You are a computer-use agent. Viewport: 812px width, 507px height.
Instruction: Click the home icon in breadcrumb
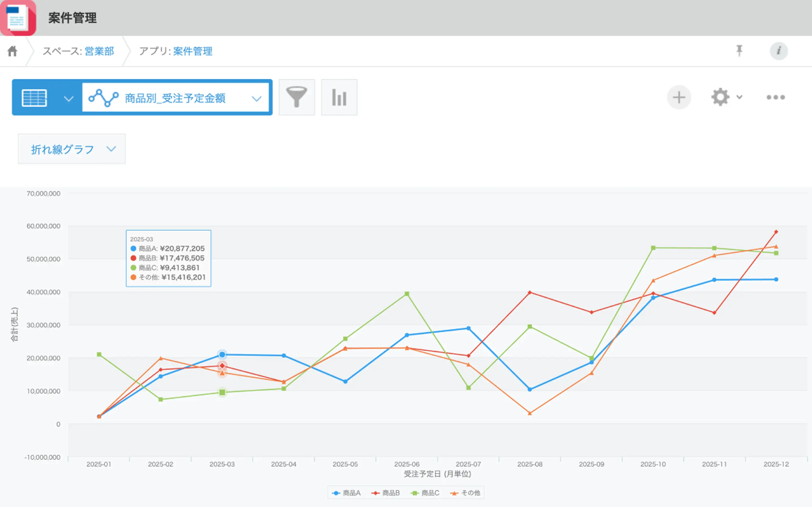click(x=12, y=51)
